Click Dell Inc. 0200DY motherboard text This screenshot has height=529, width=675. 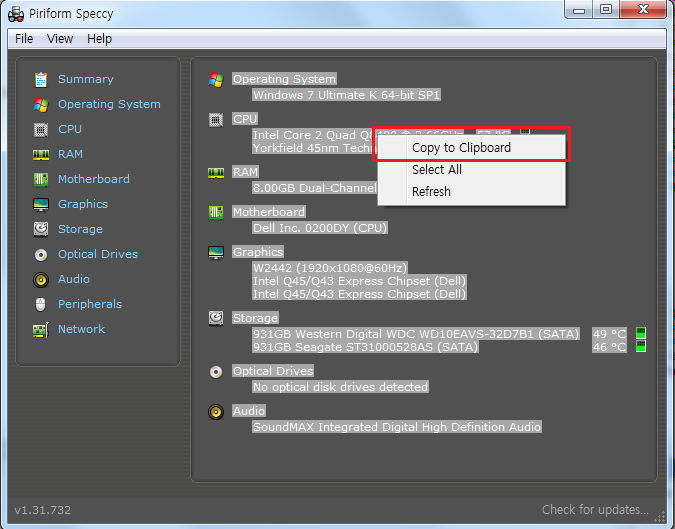320,228
